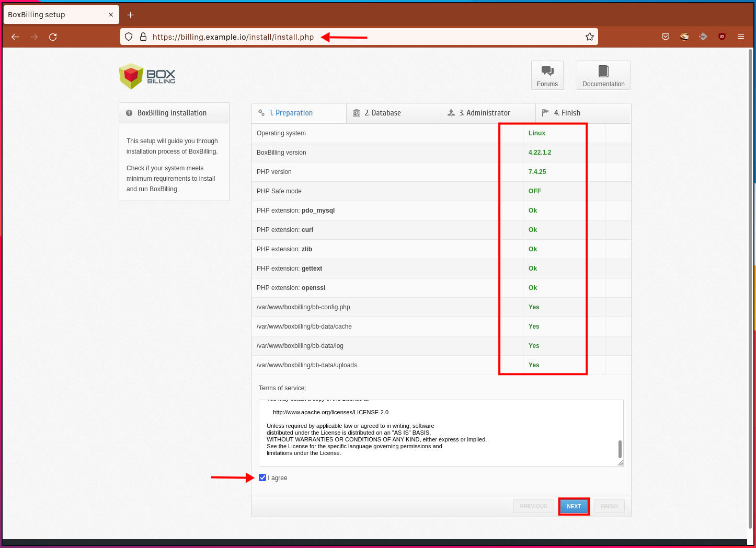
Task: Click the browser Back arrow
Action: [15, 37]
